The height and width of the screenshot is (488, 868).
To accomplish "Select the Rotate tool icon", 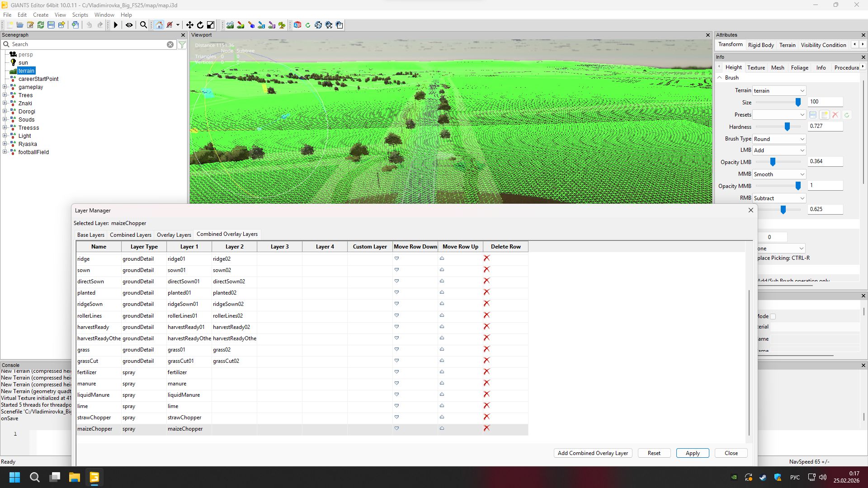I will tap(200, 25).
